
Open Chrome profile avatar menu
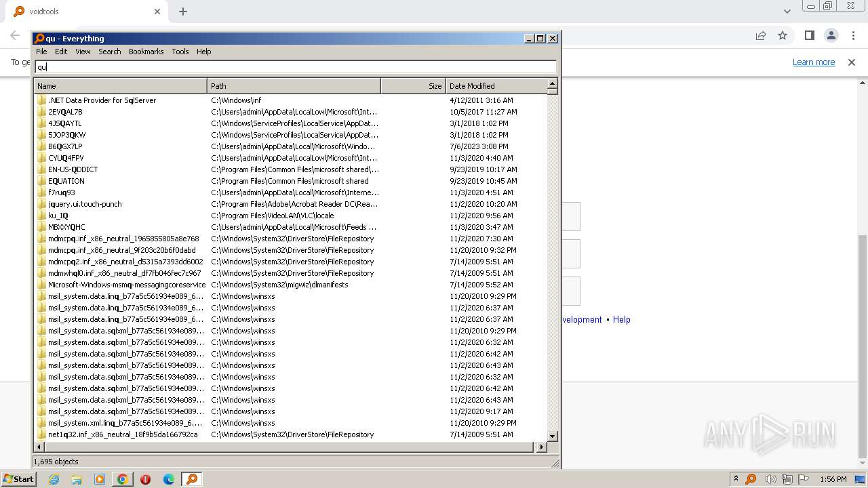831,35
